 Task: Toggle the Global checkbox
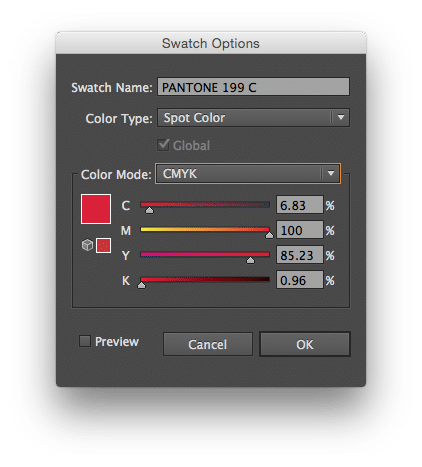click(163, 145)
